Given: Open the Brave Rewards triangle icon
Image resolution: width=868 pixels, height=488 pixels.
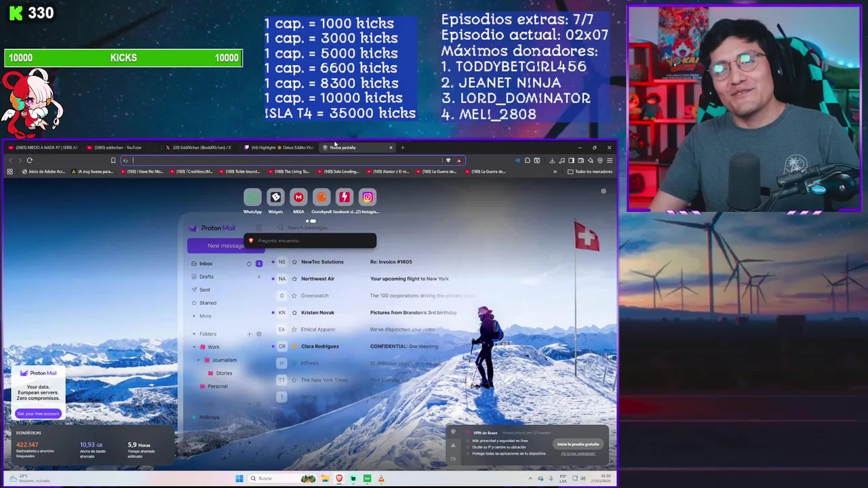Looking at the screenshot, I should [459, 161].
